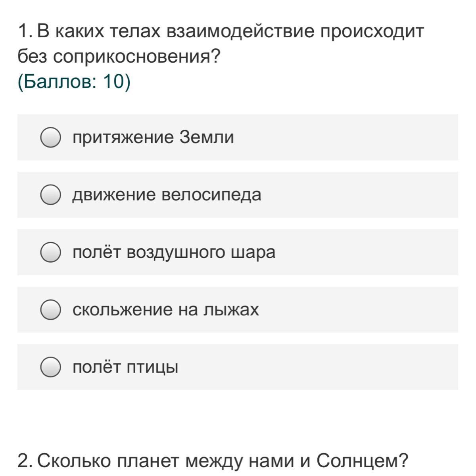Select the 'притяжение Земли' radio button
The image size is (476, 476).
[x=50, y=138]
